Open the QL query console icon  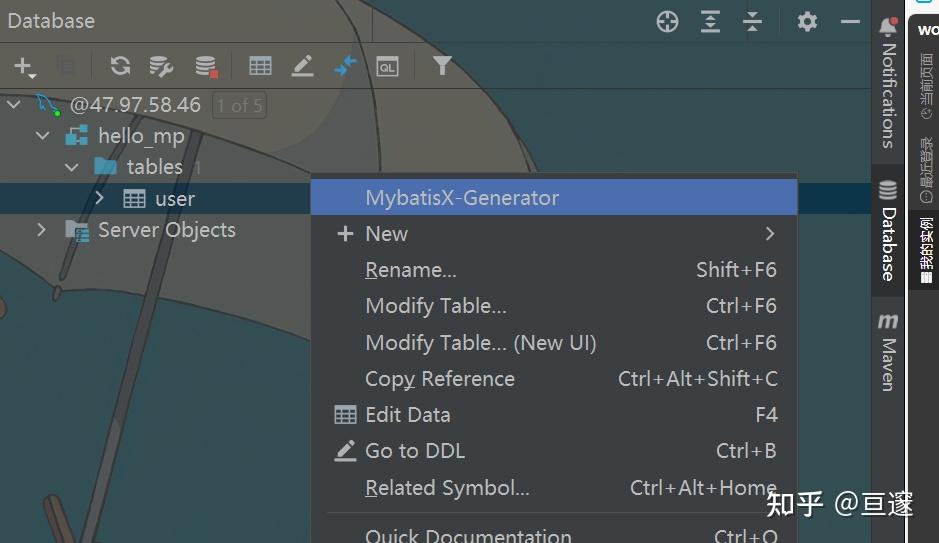coord(387,66)
